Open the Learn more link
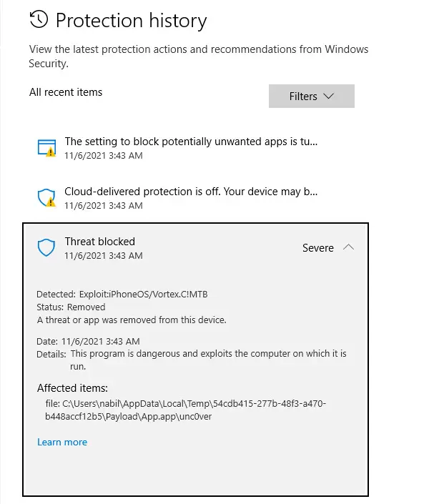Screen dimensions: 429x504 [x=62, y=442]
